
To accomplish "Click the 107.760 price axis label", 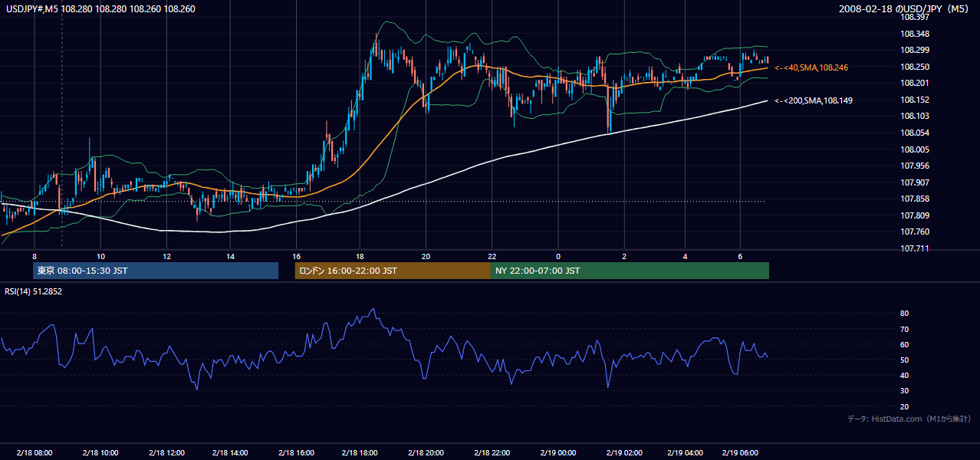I will tap(915, 232).
